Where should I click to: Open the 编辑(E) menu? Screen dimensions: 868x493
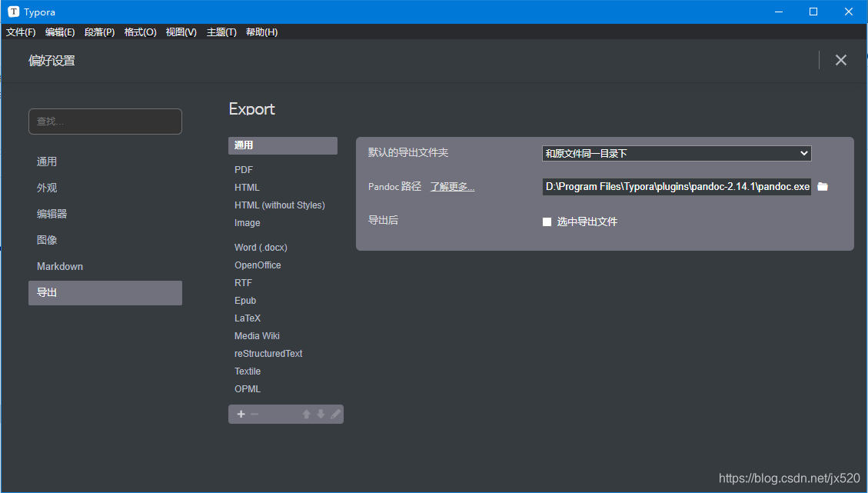(60, 32)
